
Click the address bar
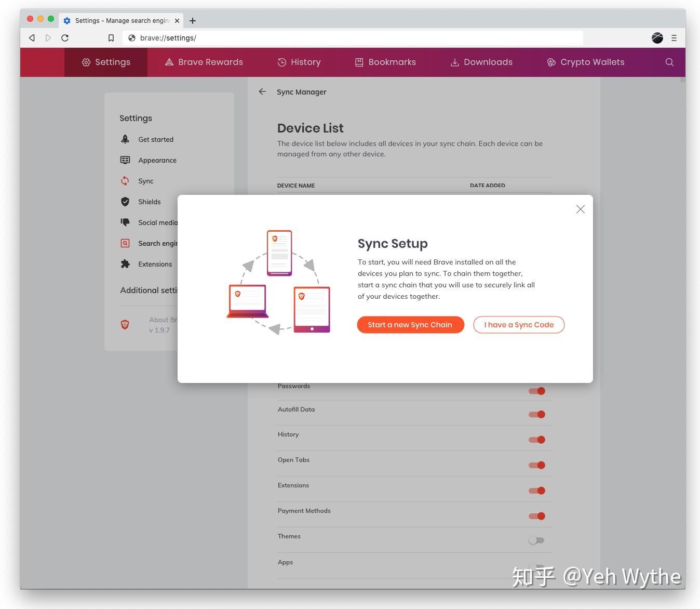click(353, 38)
